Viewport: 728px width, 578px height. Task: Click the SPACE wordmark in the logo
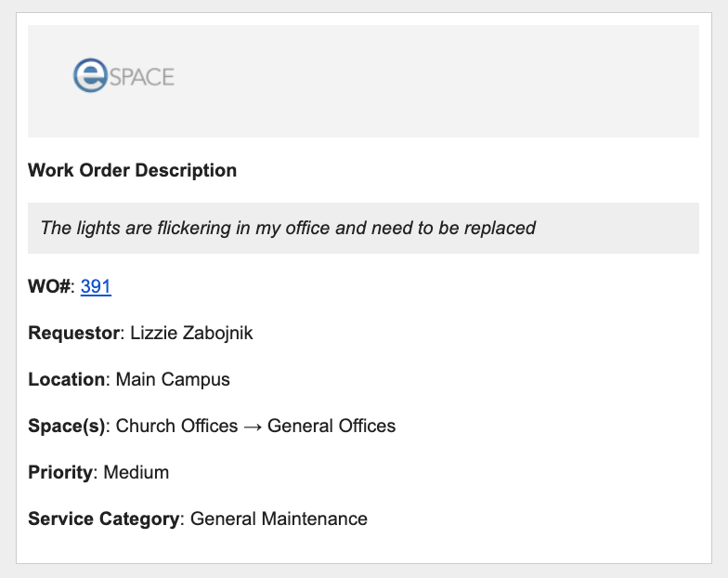tap(142, 76)
